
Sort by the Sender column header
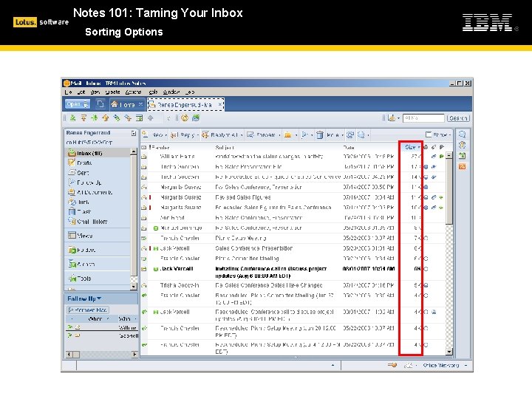click(x=161, y=148)
